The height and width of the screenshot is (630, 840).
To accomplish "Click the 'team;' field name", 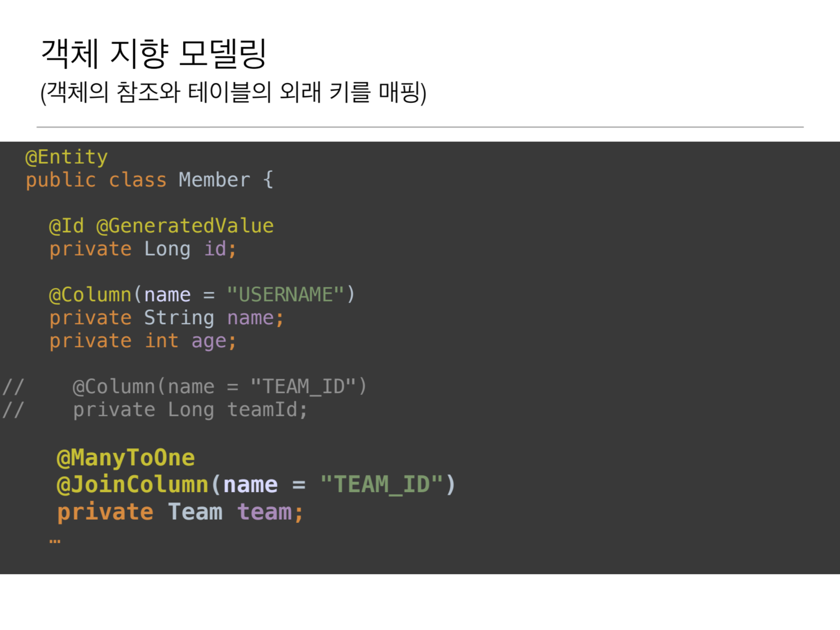I will 270,512.
